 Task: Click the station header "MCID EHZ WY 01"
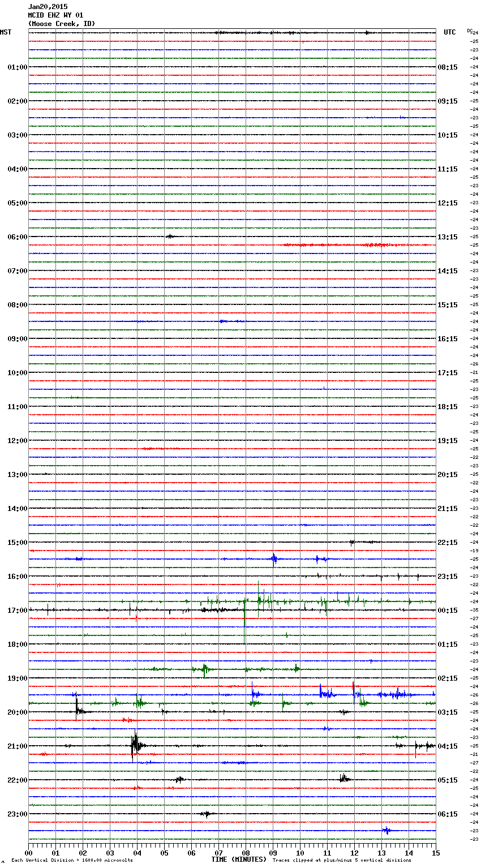(55, 15)
